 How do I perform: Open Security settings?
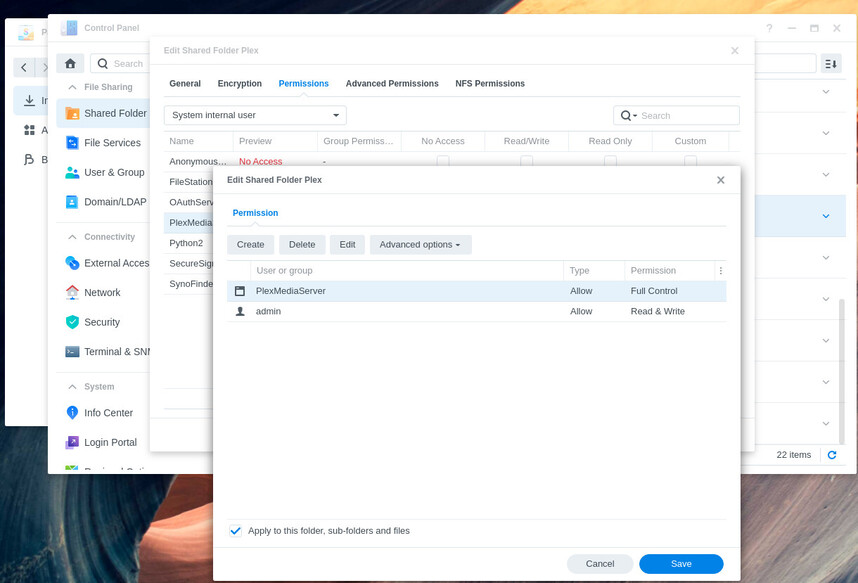tap(103, 322)
